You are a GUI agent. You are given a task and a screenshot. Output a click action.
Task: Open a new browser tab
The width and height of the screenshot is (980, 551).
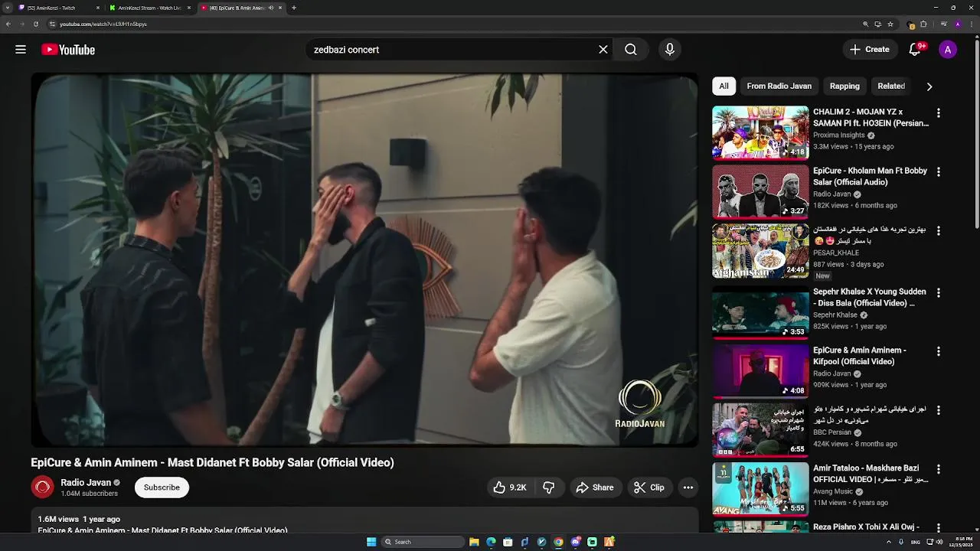tap(294, 8)
